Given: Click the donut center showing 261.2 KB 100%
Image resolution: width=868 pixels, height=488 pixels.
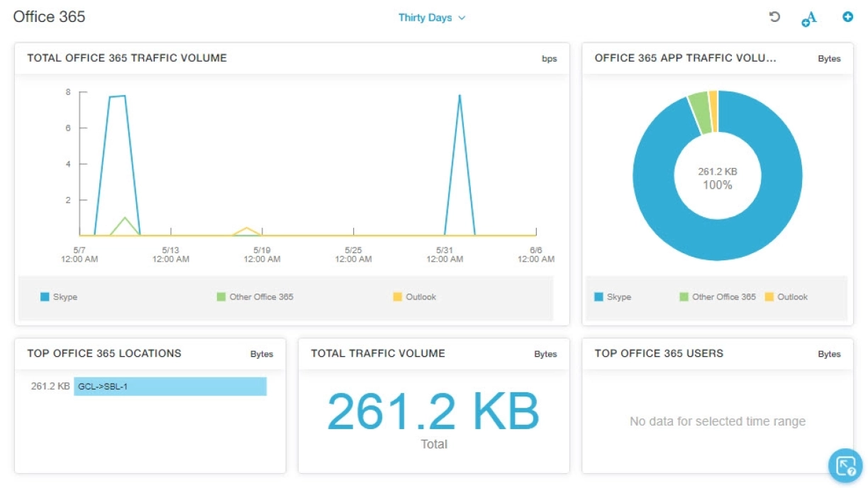Looking at the screenshot, I should (x=717, y=176).
